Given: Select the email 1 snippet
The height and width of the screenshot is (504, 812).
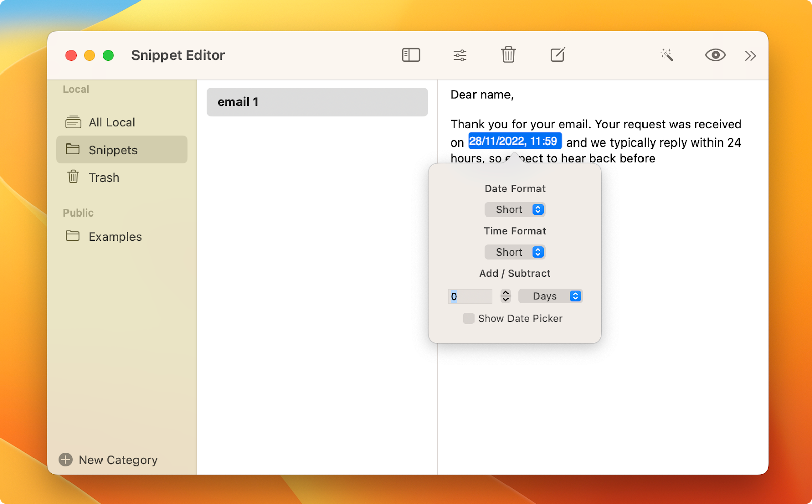Looking at the screenshot, I should [x=317, y=101].
